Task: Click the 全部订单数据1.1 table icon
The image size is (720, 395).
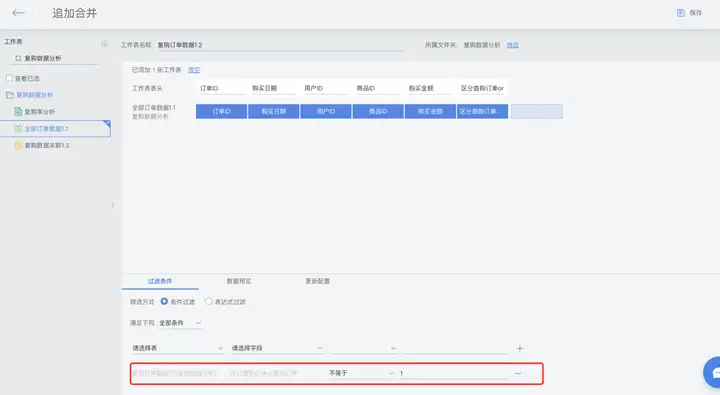Action: [x=18, y=129]
